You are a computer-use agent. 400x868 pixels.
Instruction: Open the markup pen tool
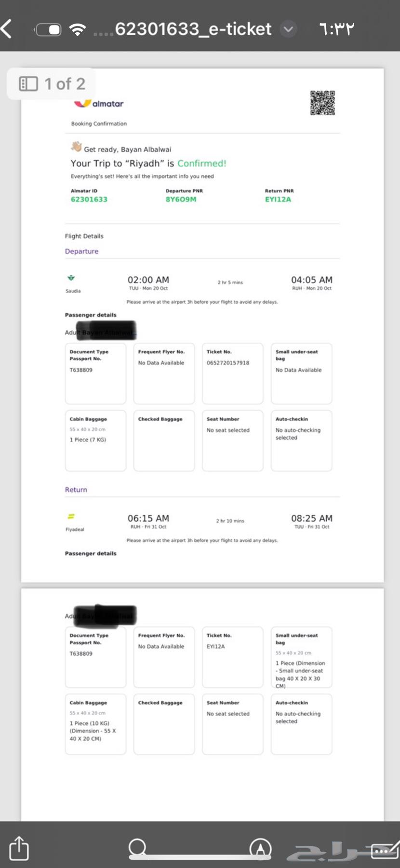(x=260, y=848)
